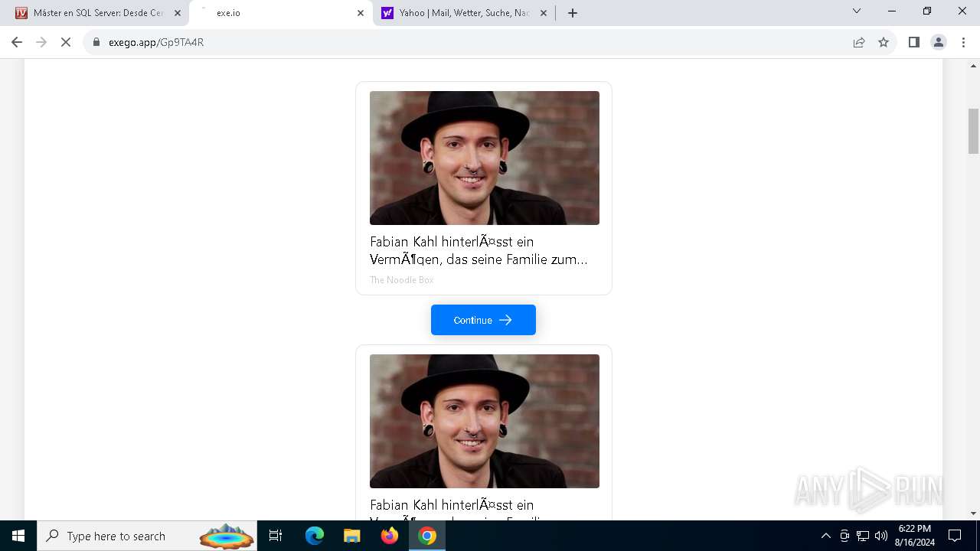Launch Microsoft Edge from taskbar
The width and height of the screenshot is (980, 551).
click(x=315, y=536)
